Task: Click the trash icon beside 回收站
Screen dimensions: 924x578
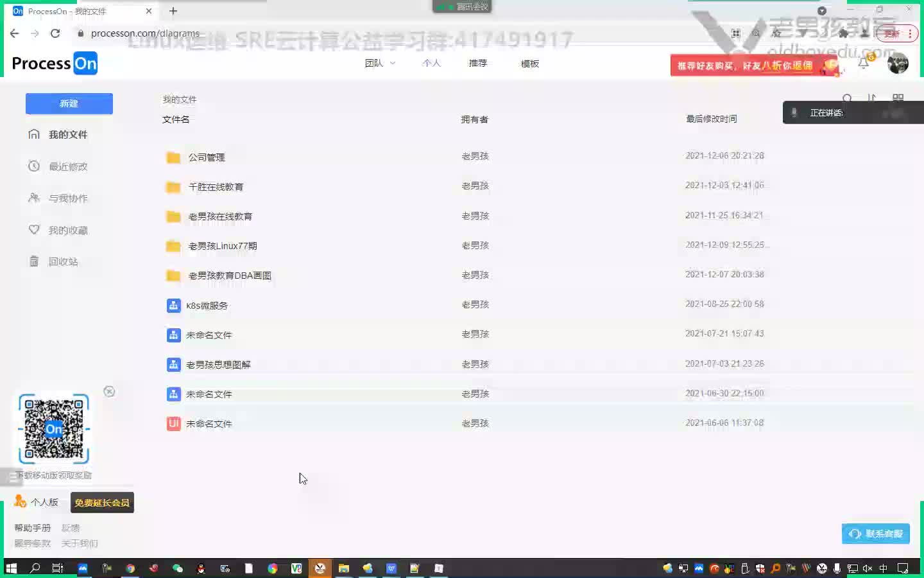Action: tap(34, 261)
